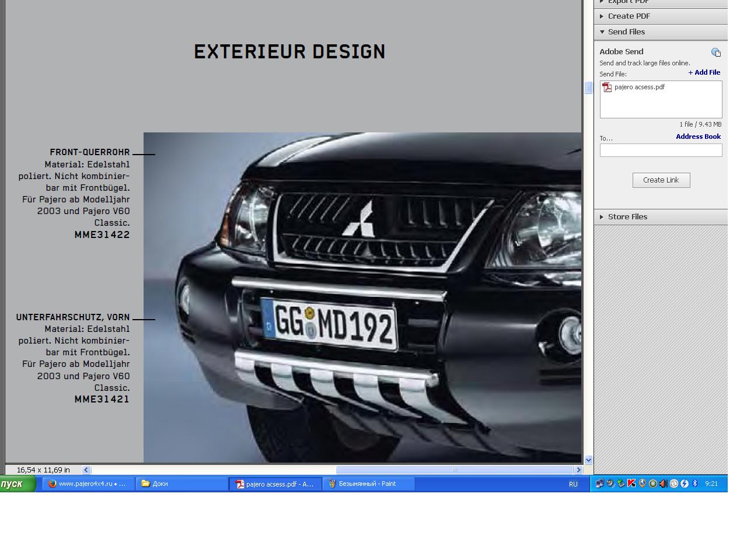Expand the Store Files section
747x560 pixels.
click(x=627, y=217)
